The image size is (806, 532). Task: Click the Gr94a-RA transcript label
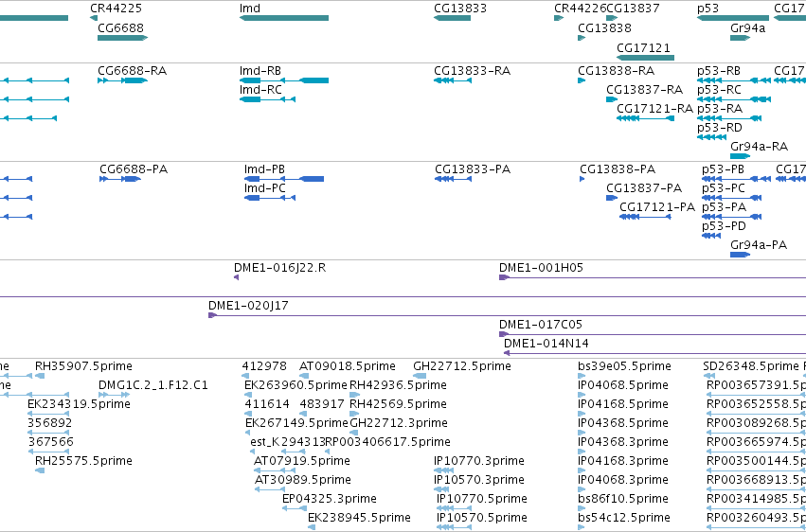pyautogui.click(x=759, y=147)
